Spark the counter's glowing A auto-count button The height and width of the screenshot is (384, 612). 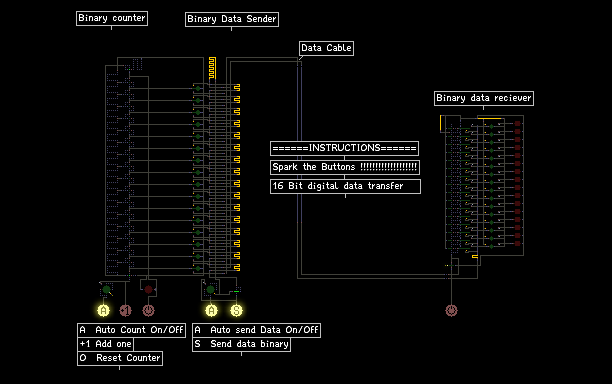coord(103,310)
